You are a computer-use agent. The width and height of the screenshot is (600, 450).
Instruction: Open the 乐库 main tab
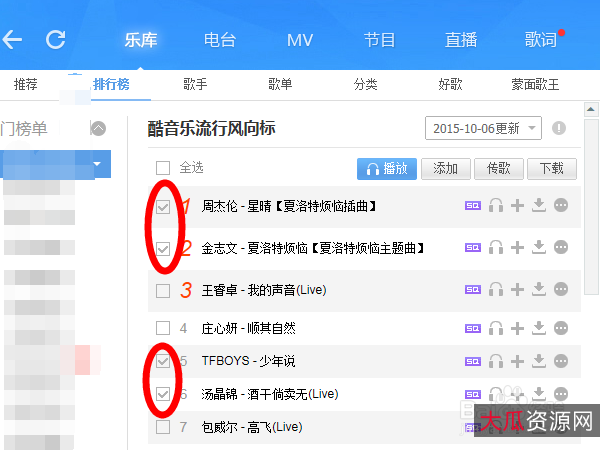click(x=141, y=40)
